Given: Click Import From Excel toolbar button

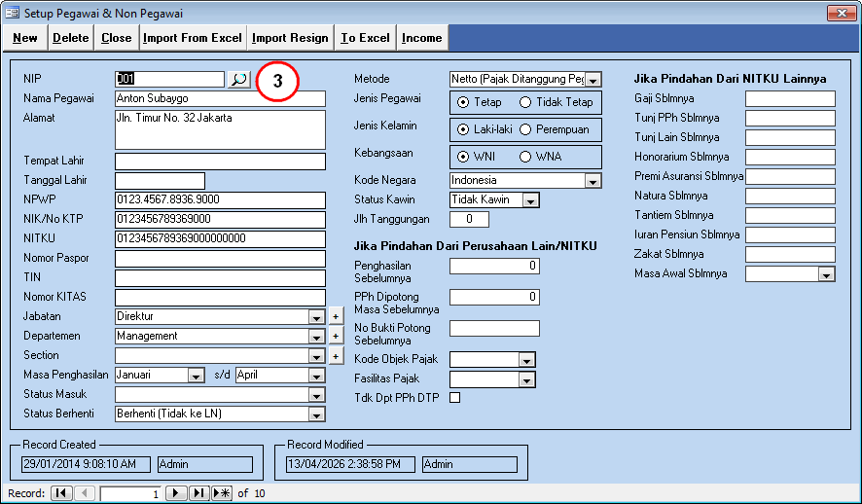Looking at the screenshot, I should (x=192, y=38).
